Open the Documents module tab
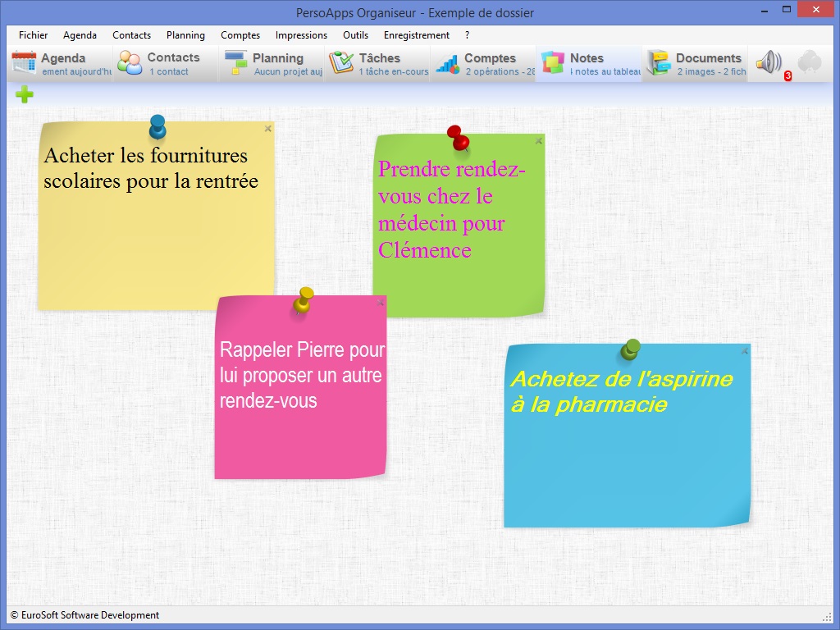 pos(695,64)
